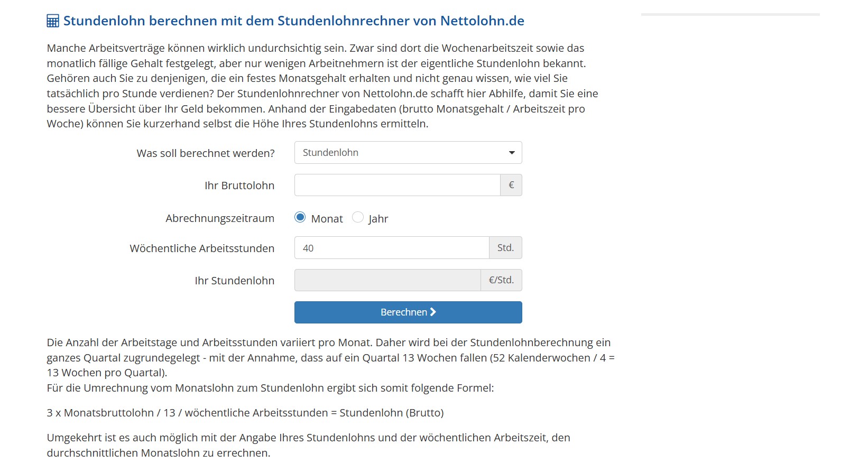Screen dimensions: 868x463
Task: Click the Was soll berechnet werden label
Action: (206, 153)
